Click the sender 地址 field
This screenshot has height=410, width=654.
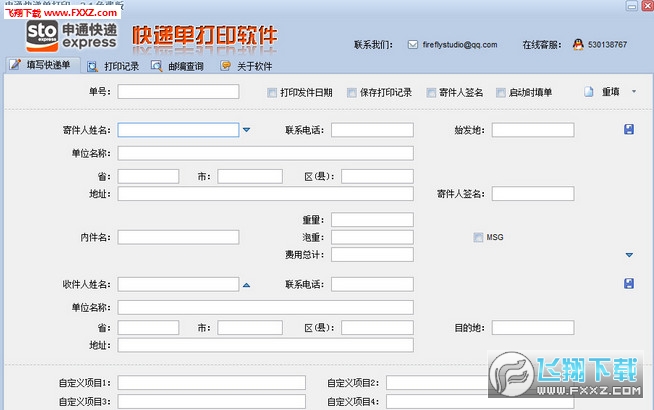click(265, 194)
